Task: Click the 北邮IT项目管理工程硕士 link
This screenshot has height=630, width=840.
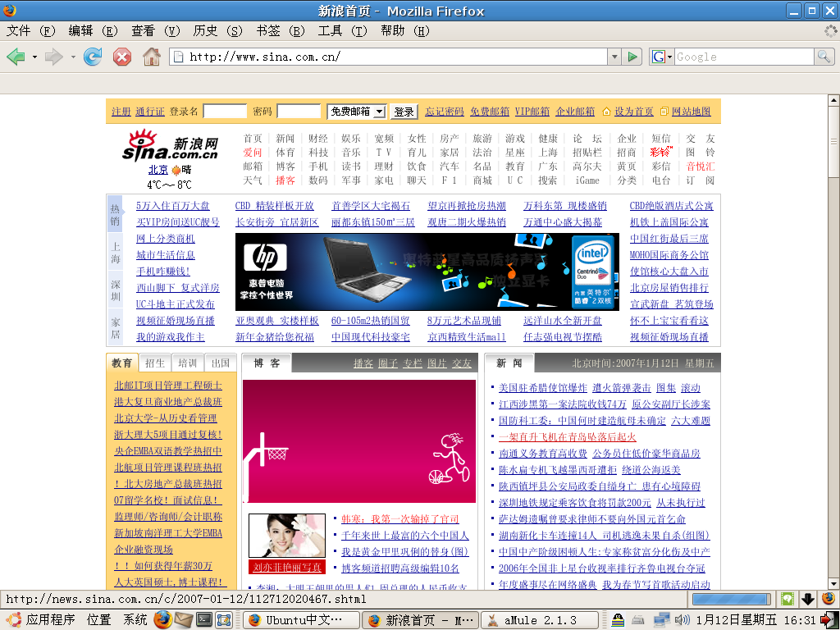Action: [167, 386]
